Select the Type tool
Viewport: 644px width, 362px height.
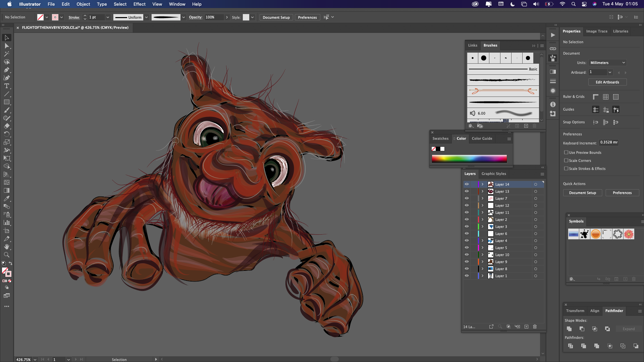click(x=7, y=86)
